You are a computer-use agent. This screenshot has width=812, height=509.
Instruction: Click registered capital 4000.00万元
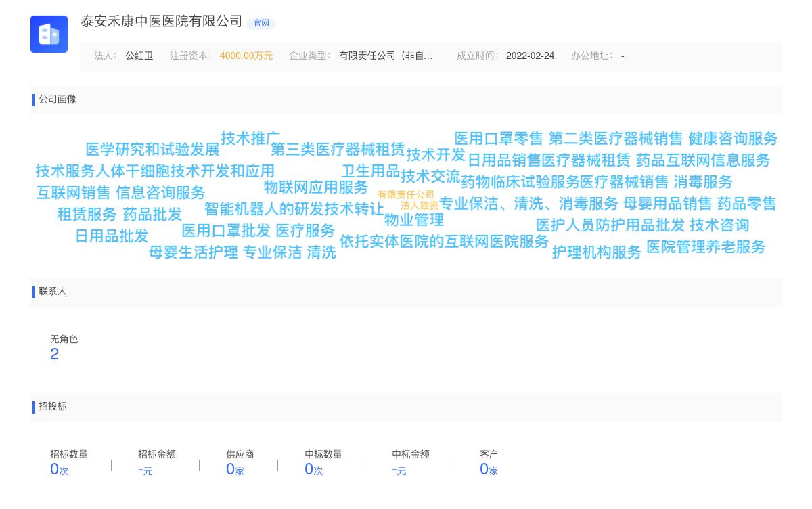pyautogui.click(x=246, y=56)
